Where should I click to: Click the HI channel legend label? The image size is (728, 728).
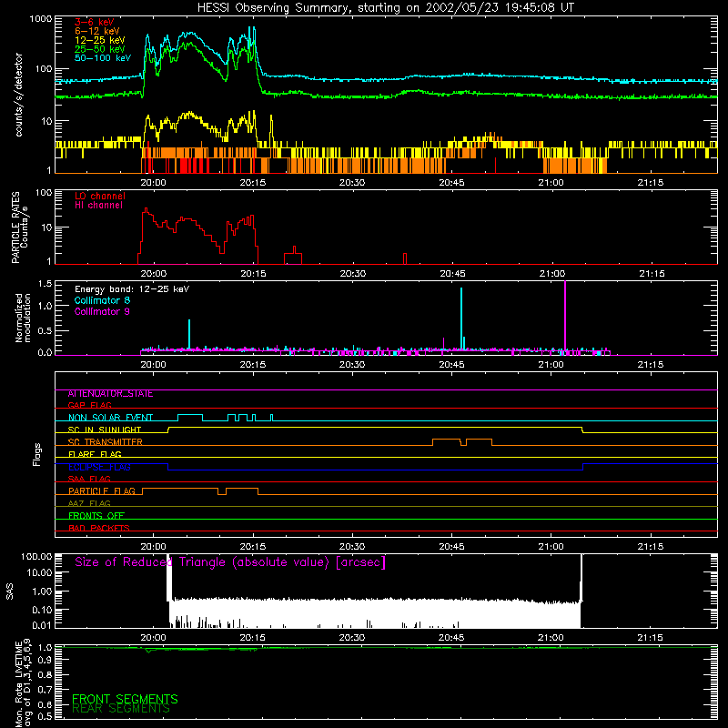point(98,206)
